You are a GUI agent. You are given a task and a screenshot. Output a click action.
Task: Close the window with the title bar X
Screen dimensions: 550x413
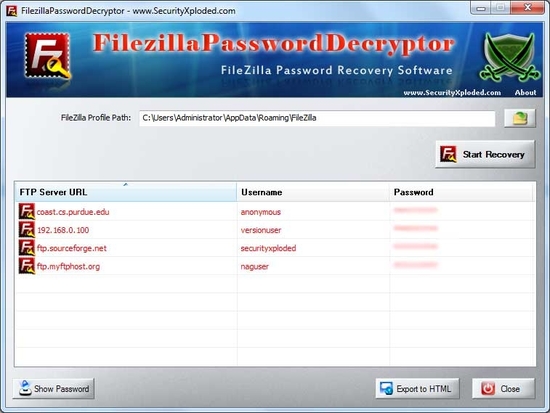click(527, 8)
